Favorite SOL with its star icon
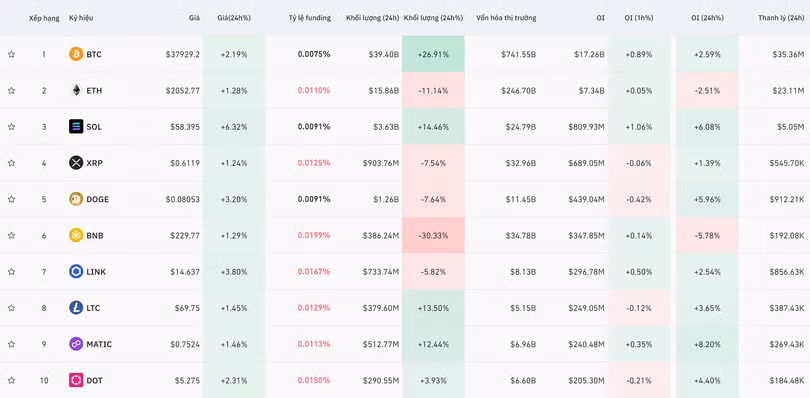This screenshot has width=810, height=398. 11,127
